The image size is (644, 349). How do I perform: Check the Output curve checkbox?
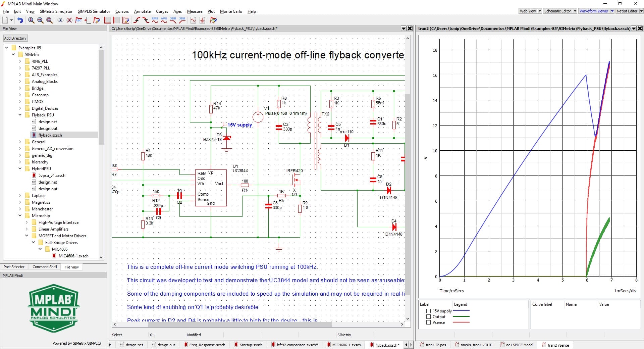pyautogui.click(x=428, y=317)
